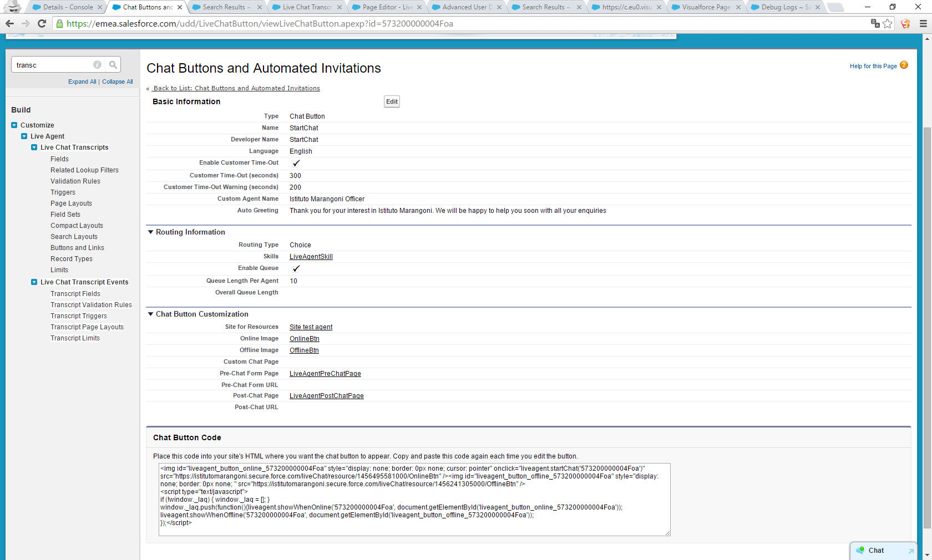Open Transcript Validation Rules

tap(91, 305)
